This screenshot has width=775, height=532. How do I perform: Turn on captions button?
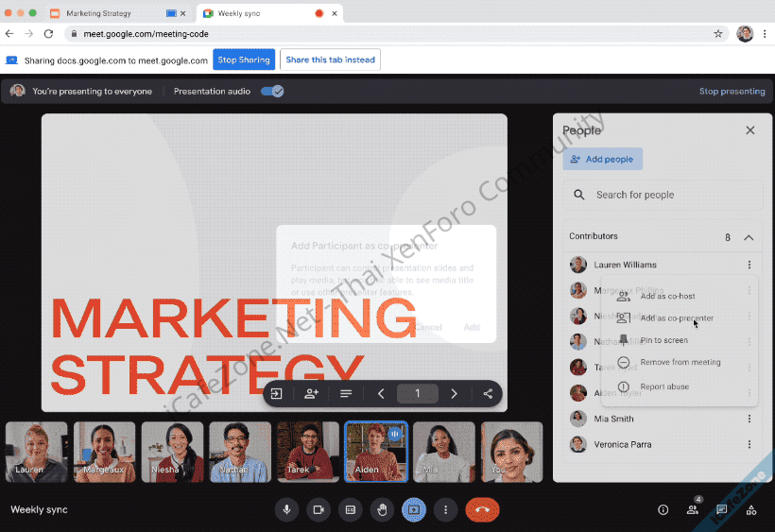(350, 509)
